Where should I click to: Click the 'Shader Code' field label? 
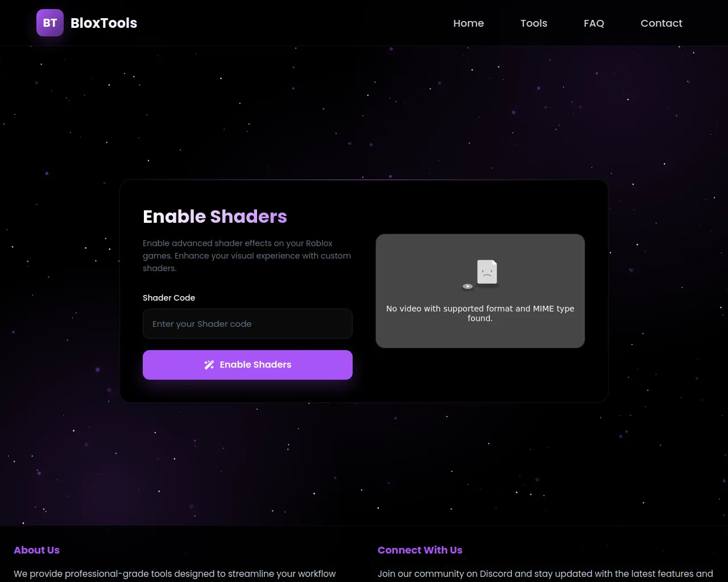[169, 298]
